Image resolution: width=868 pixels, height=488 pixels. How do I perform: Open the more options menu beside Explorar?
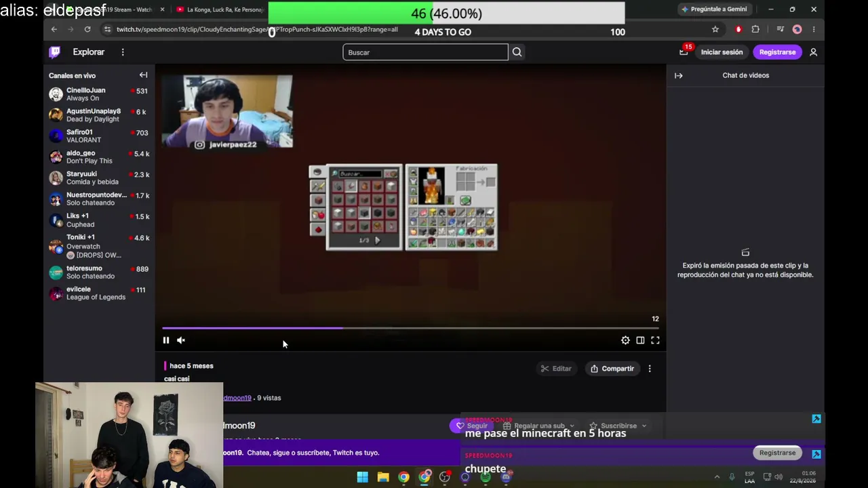[x=123, y=52]
